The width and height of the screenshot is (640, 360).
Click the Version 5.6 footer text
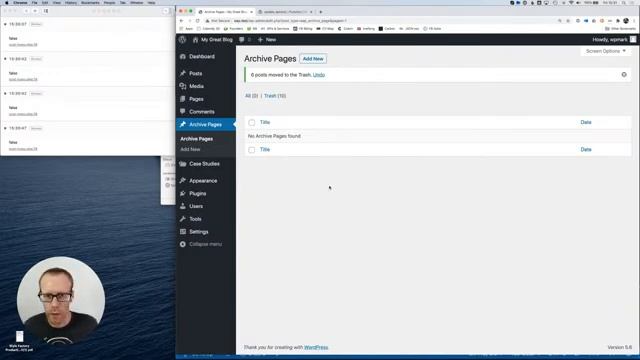pos(620,347)
